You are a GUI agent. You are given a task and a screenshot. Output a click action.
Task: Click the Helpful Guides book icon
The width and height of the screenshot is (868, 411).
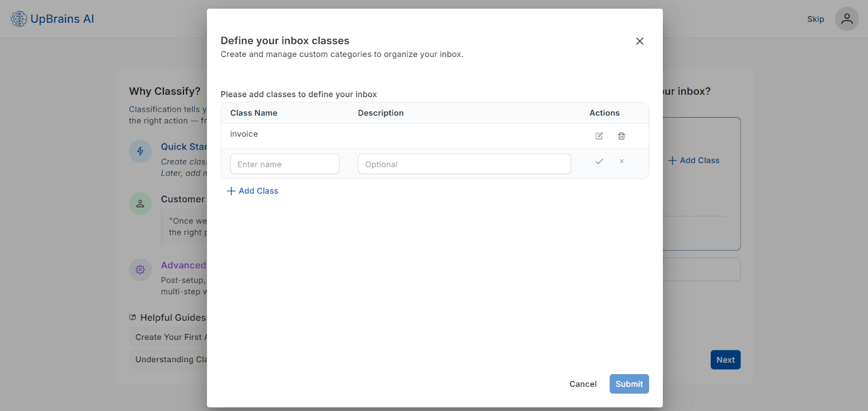click(132, 318)
